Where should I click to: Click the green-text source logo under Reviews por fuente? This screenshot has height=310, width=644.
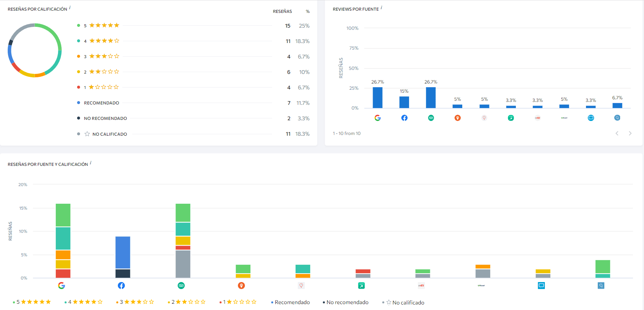[564, 118]
